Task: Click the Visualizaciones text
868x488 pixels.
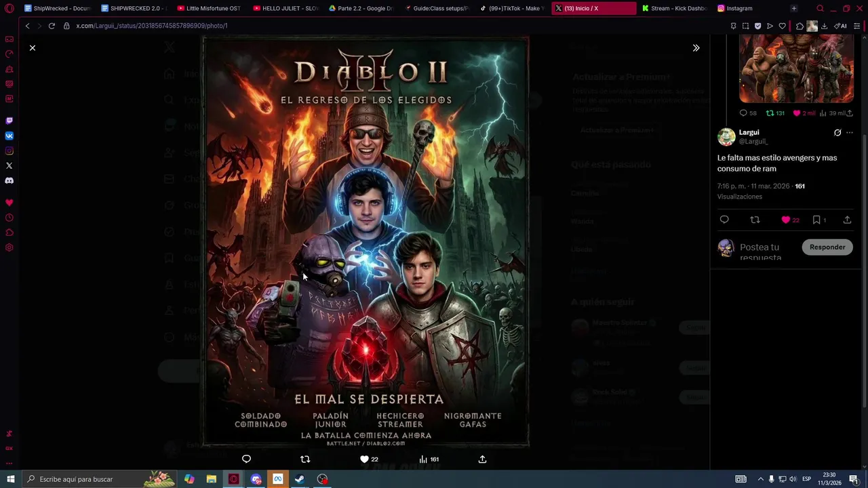Action: 740,197
